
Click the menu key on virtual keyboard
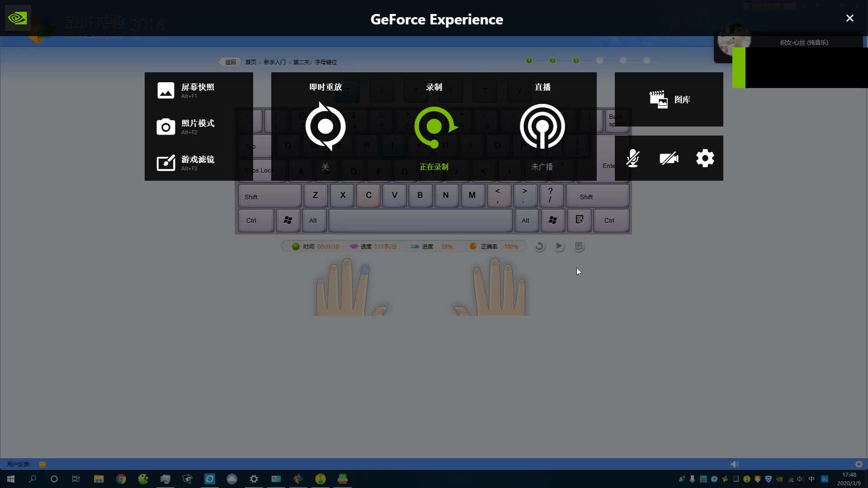click(x=580, y=220)
